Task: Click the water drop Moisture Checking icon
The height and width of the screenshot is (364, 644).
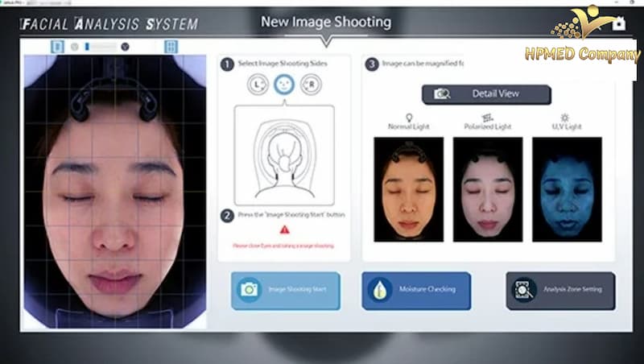Action: tap(379, 290)
